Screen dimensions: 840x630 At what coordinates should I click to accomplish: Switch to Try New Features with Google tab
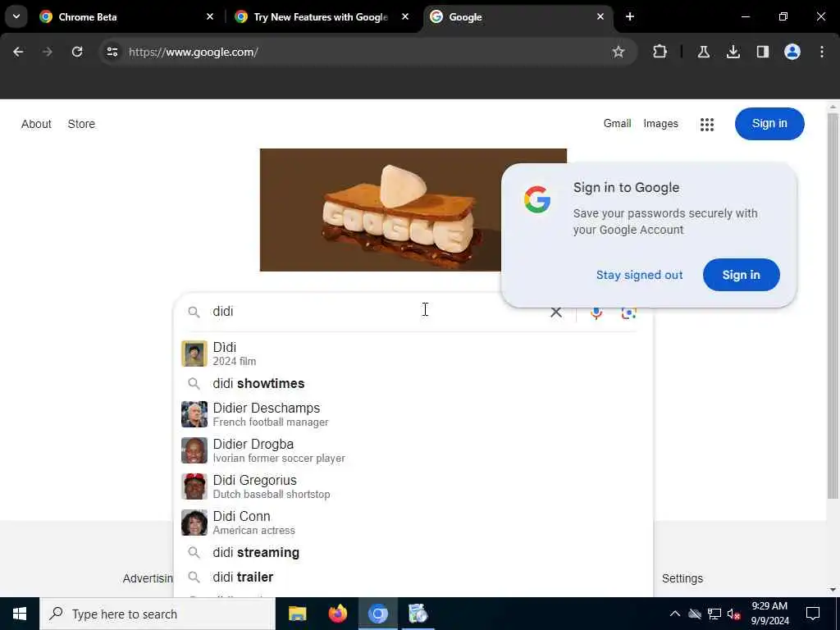coord(322,17)
